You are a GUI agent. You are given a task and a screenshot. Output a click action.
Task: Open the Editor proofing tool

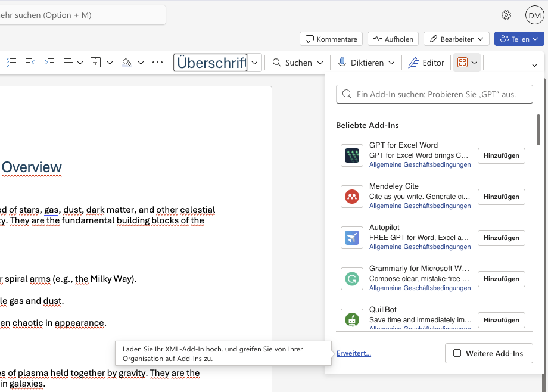[426, 63]
